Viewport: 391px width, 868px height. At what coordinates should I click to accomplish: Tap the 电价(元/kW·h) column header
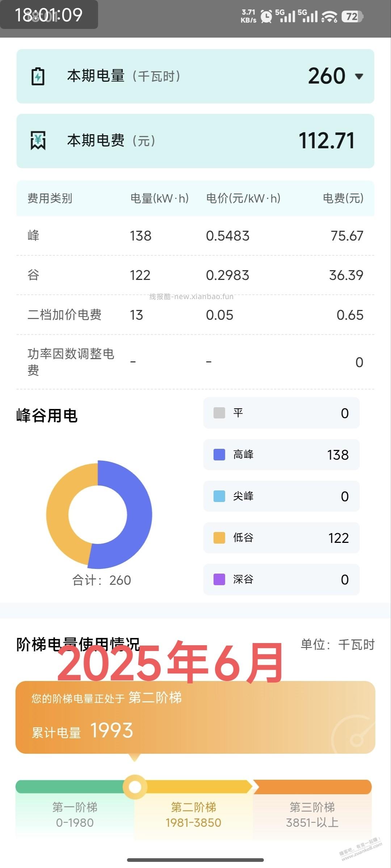243,198
